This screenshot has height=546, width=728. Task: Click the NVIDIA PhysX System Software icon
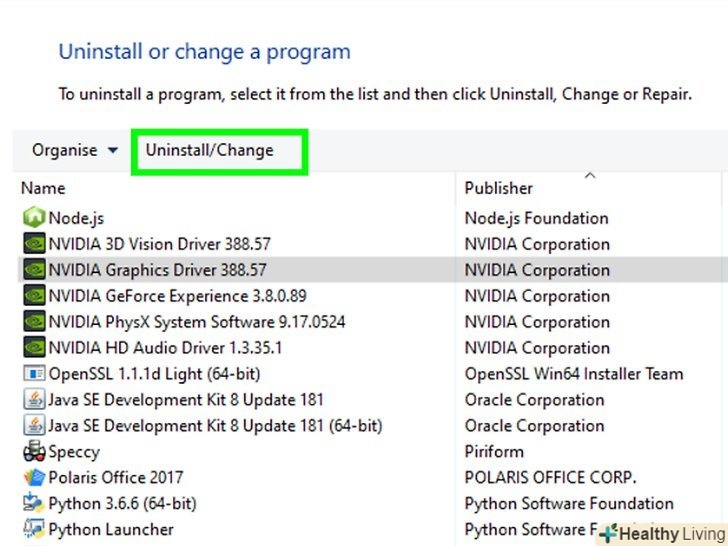click(34, 322)
